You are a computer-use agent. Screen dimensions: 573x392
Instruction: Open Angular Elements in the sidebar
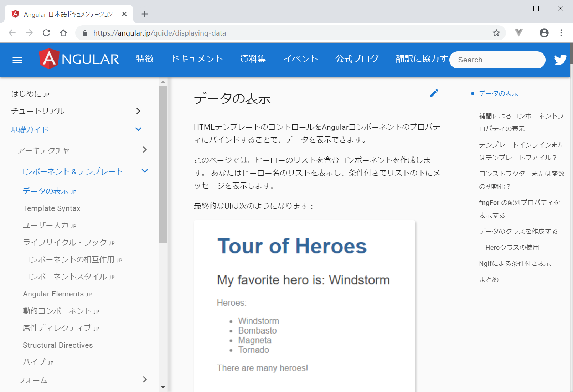click(57, 294)
